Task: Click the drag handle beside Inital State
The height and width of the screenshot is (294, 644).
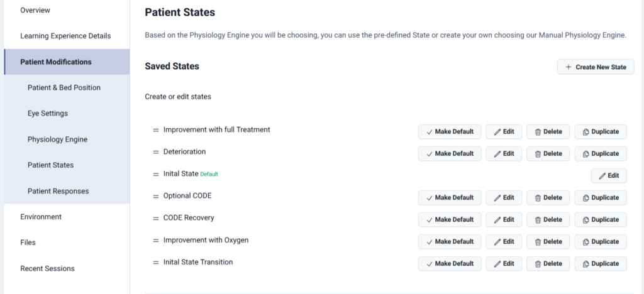Action: pyautogui.click(x=156, y=175)
